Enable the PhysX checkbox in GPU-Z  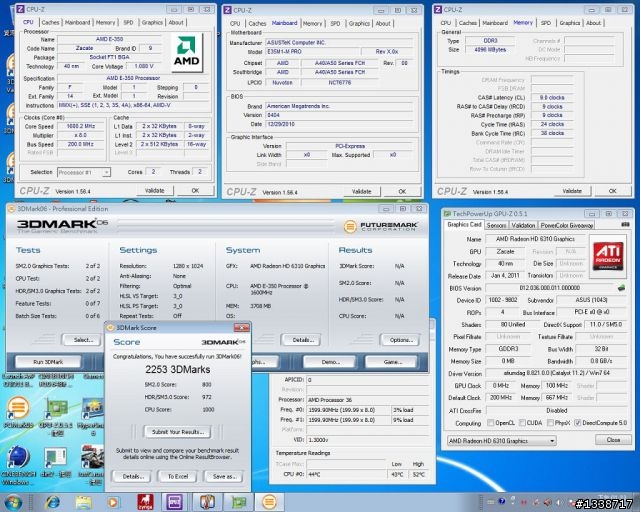pyautogui.click(x=550, y=423)
